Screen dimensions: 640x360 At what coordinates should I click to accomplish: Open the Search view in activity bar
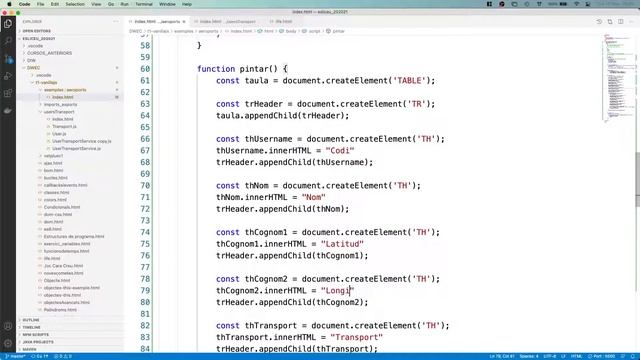pos(8,41)
